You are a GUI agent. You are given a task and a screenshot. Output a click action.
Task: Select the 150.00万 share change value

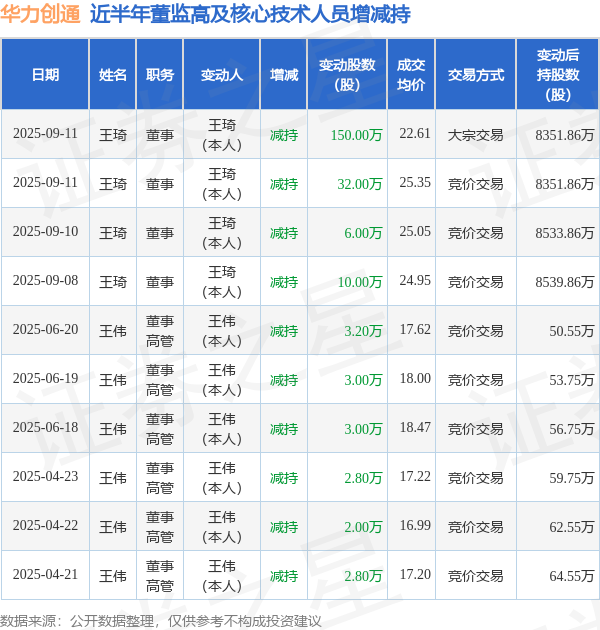tap(356, 135)
